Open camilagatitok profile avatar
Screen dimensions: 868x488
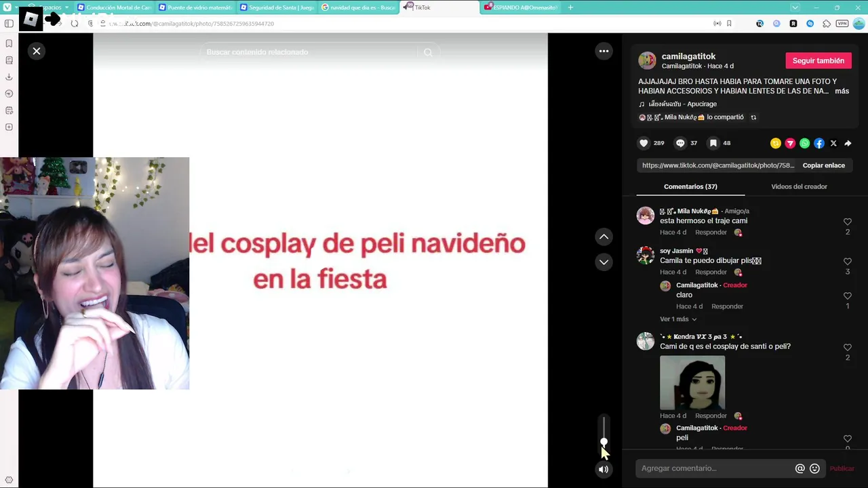(x=647, y=60)
